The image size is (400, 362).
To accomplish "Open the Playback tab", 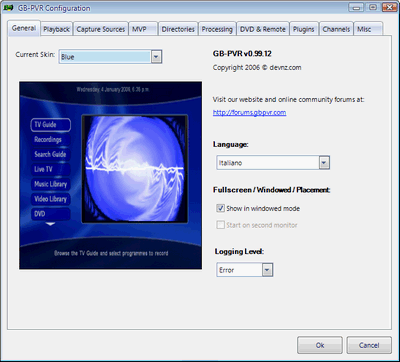I will coord(57,29).
